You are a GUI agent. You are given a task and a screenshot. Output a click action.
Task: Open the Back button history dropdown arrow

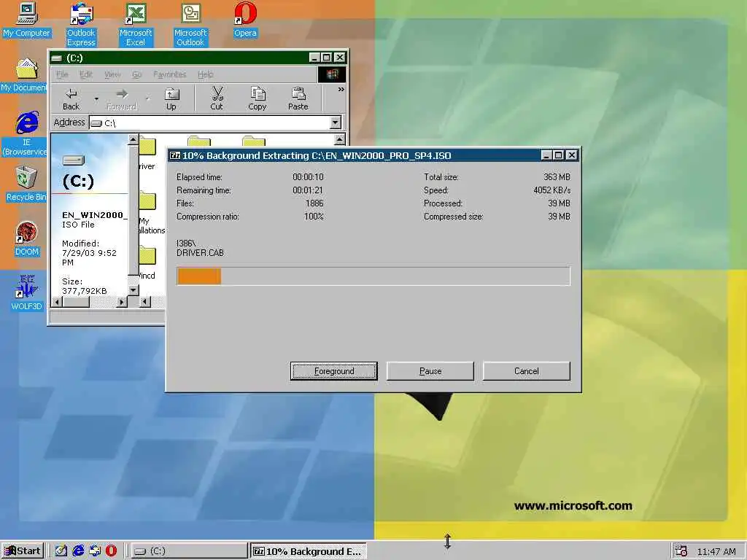tap(97, 99)
